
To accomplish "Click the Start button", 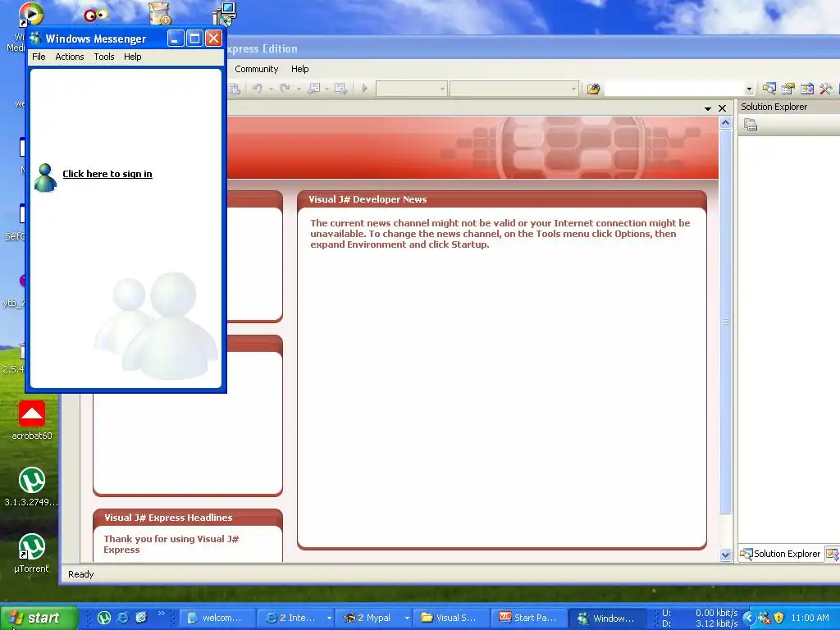I will pyautogui.click(x=39, y=618).
